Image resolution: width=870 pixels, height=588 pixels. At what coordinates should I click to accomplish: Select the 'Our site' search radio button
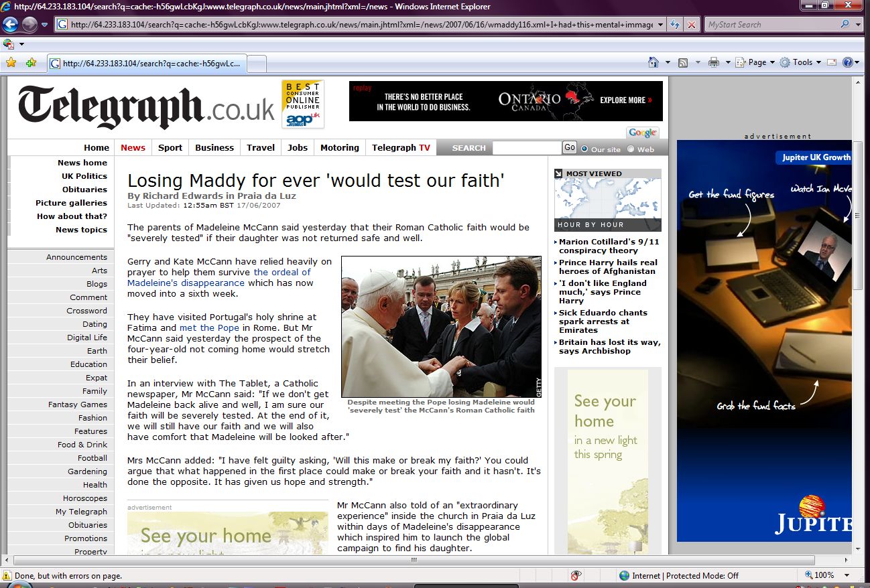[x=584, y=149]
